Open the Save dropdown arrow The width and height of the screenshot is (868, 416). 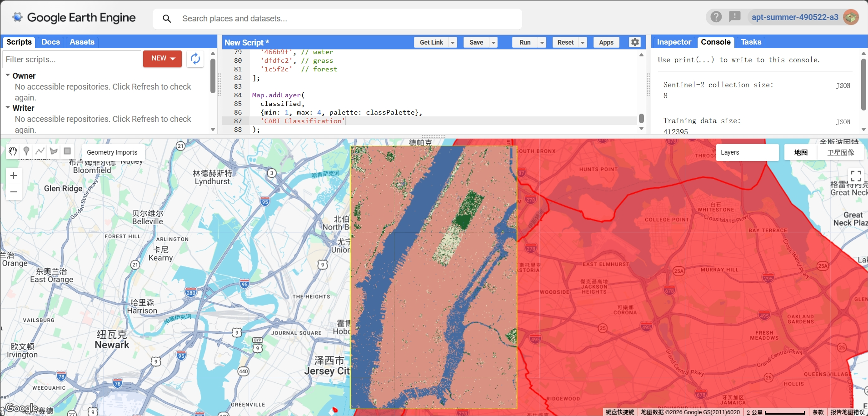coord(493,42)
